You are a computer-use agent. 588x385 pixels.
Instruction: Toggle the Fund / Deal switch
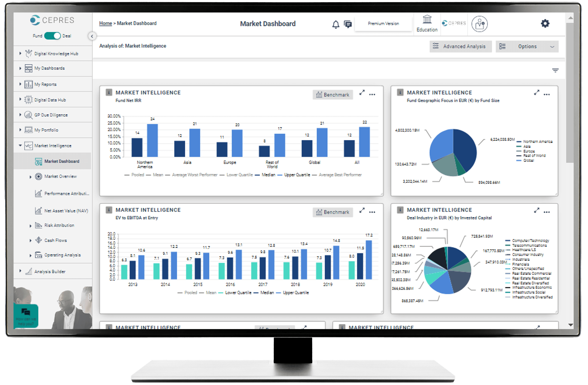(x=52, y=36)
